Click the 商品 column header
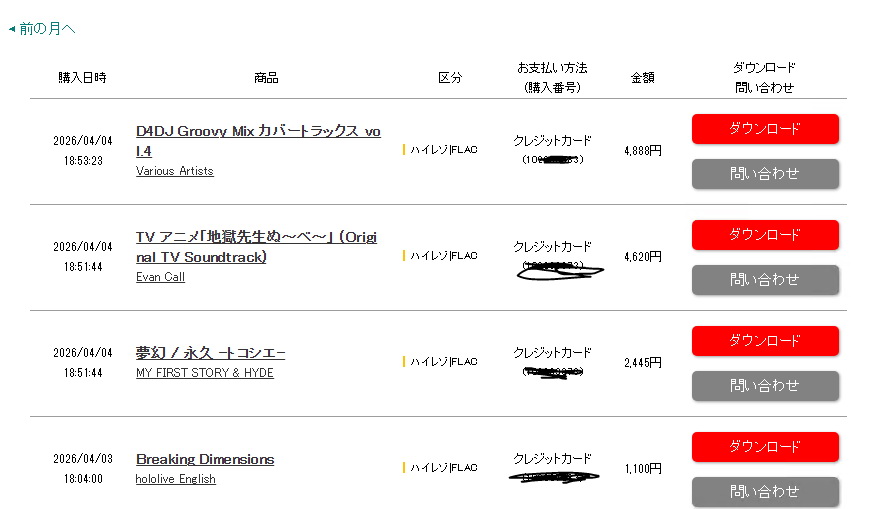 266,78
